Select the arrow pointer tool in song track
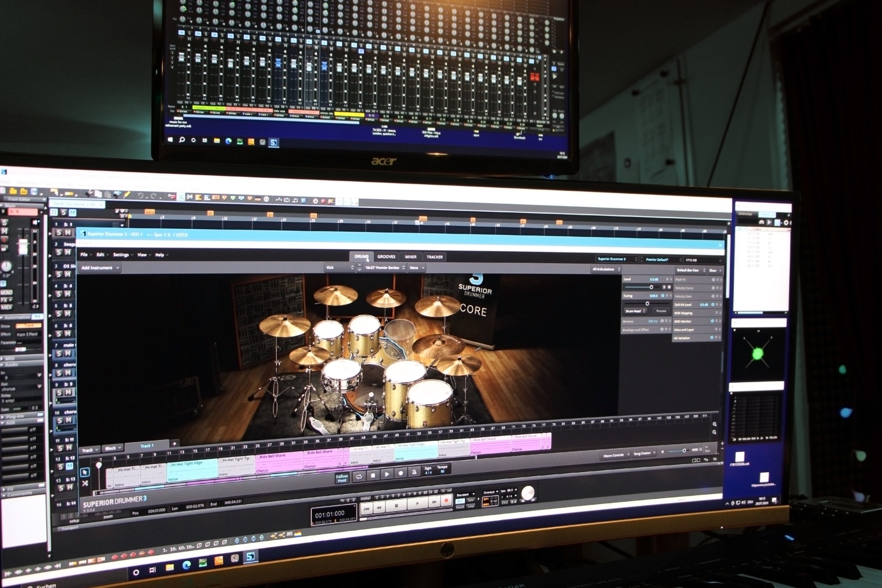The height and width of the screenshot is (588, 882). 85,472
